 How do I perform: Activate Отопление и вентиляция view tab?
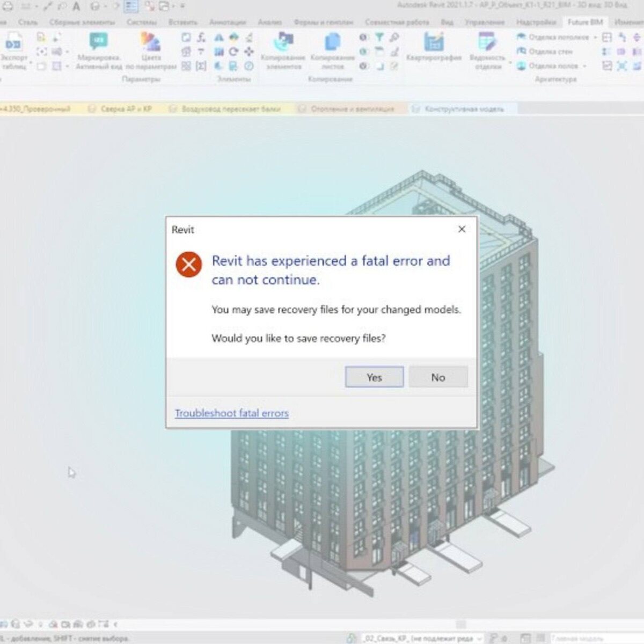coord(352,109)
